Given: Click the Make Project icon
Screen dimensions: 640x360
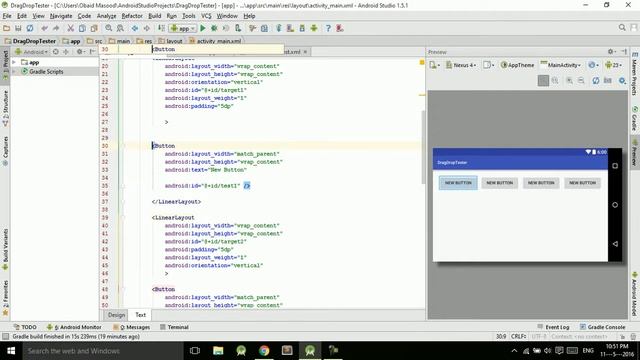Looking at the screenshot, I should [161, 28].
